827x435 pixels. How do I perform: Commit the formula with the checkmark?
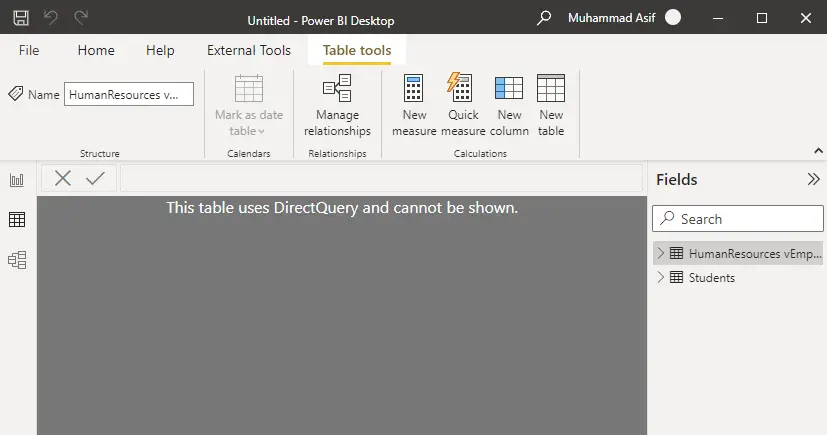95,178
